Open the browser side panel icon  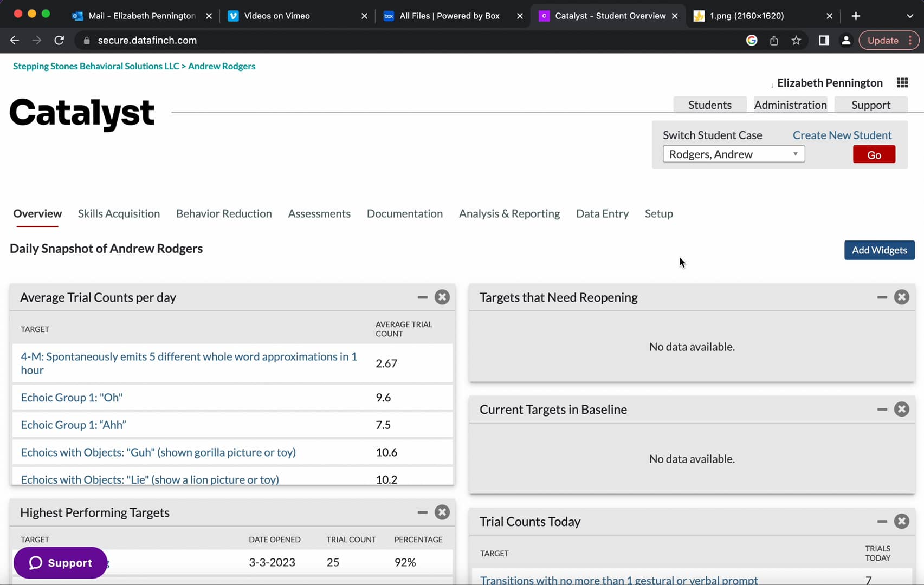pos(824,40)
